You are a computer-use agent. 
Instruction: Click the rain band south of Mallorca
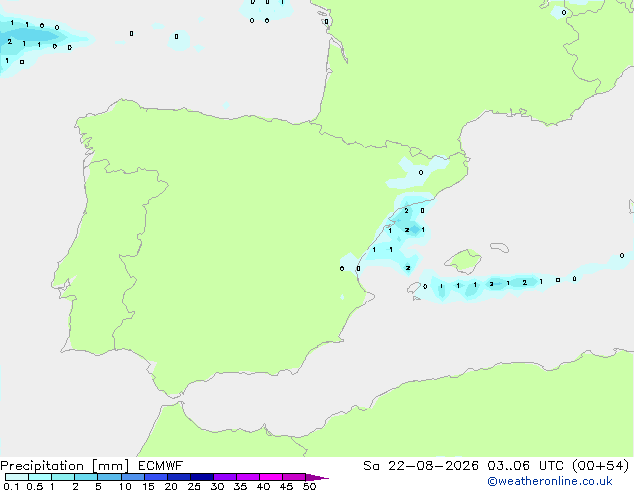click(497, 285)
